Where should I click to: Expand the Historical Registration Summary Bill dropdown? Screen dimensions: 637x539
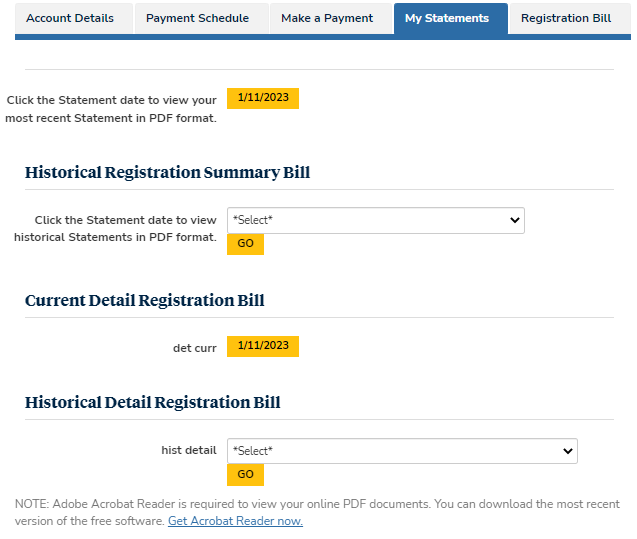click(x=376, y=220)
